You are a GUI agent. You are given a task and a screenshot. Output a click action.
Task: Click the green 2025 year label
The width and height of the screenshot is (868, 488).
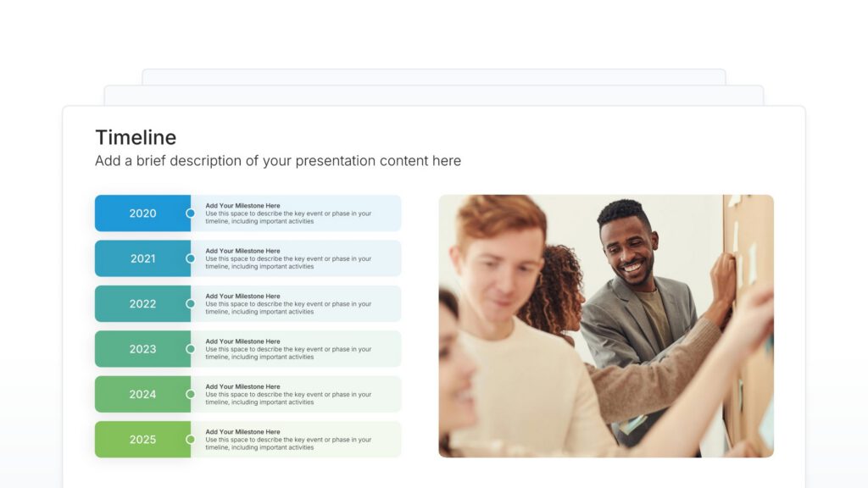pyautogui.click(x=142, y=440)
